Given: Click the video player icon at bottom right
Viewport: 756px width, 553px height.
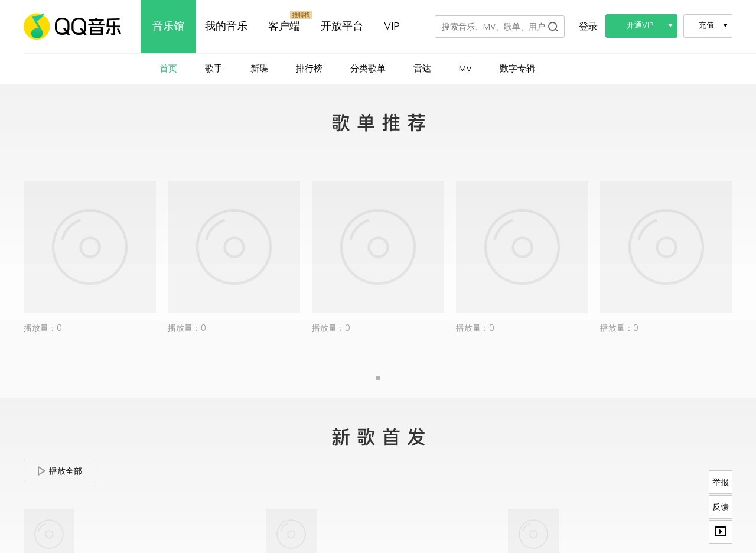Looking at the screenshot, I should click(720, 532).
